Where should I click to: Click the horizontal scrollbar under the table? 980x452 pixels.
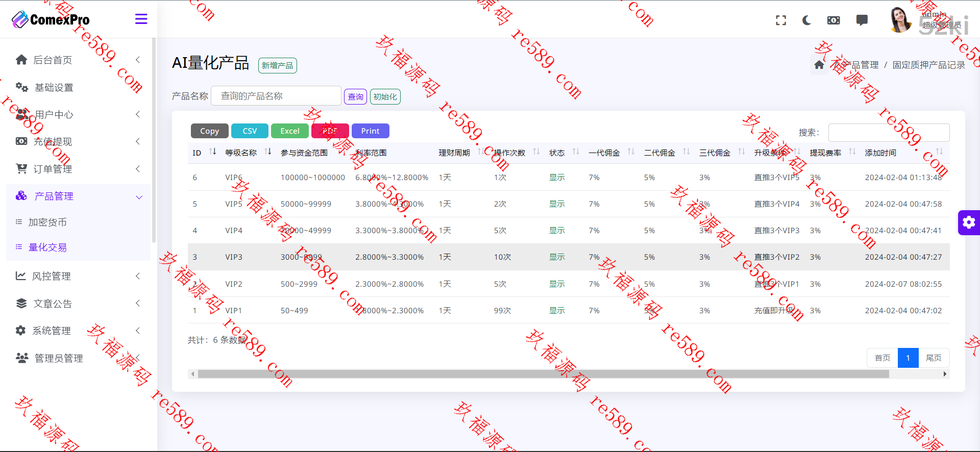click(x=543, y=374)
